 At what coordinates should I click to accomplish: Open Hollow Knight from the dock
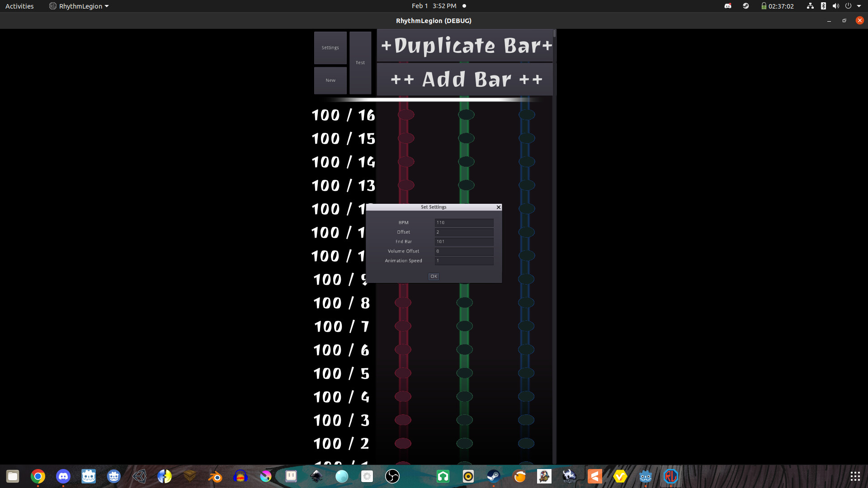pyautogui.click(x=569, y=476)
